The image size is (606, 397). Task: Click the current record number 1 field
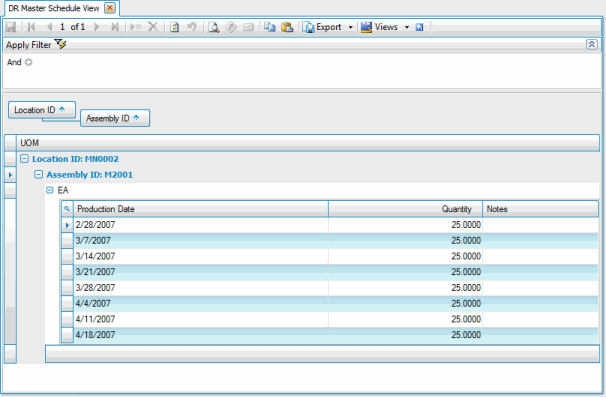tap(62, 27)
